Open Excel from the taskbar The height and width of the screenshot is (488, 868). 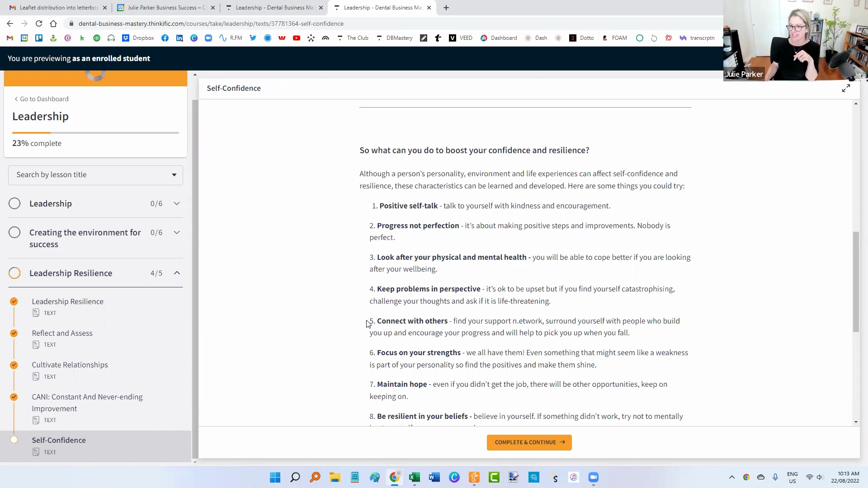(414, 477)
